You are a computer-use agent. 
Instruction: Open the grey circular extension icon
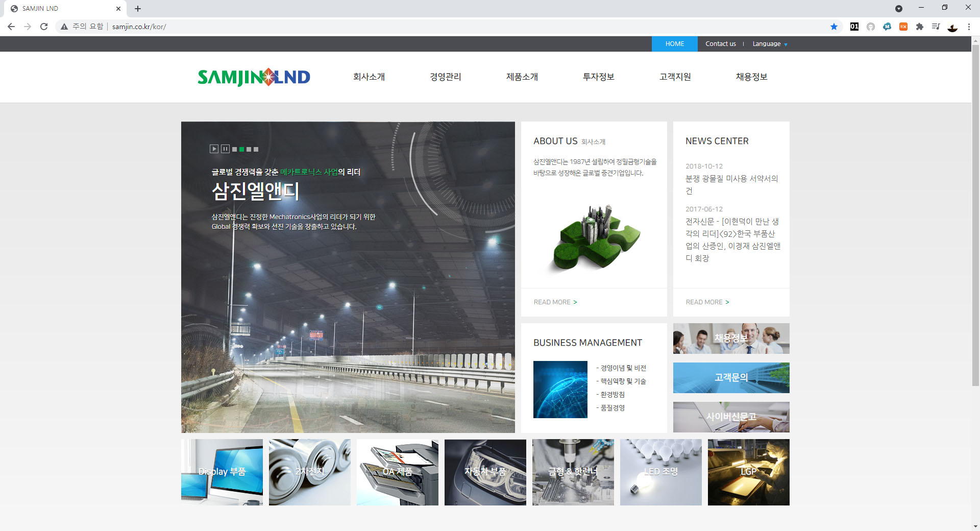point(871,27)
